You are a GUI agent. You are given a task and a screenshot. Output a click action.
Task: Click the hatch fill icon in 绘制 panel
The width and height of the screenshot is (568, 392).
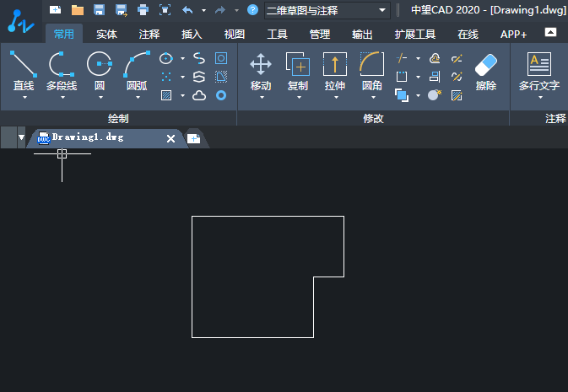click(166, 95)
